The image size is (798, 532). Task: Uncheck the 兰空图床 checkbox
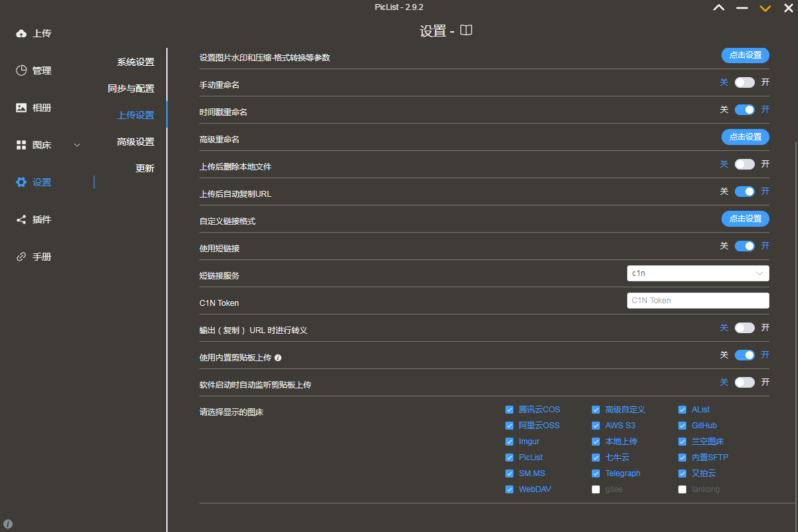pyautogui.click(x=682, y=442)
